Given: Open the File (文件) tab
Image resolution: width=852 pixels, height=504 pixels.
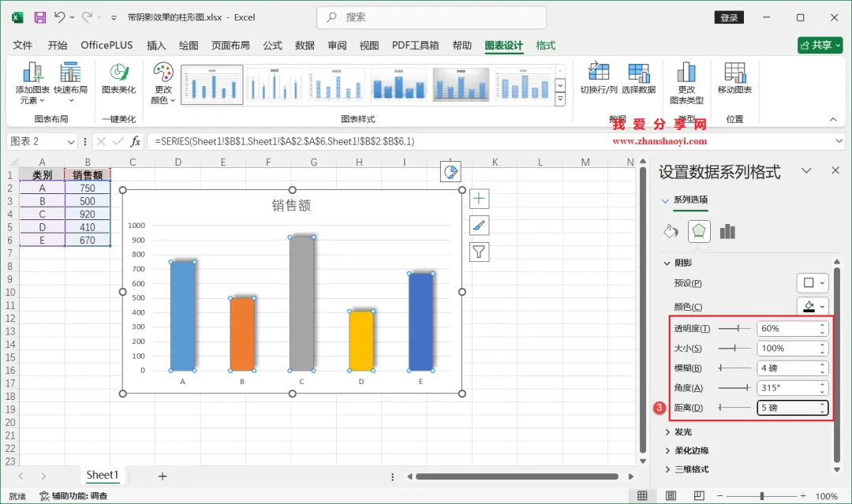Looking at the screenshot, I should (23, 46).
